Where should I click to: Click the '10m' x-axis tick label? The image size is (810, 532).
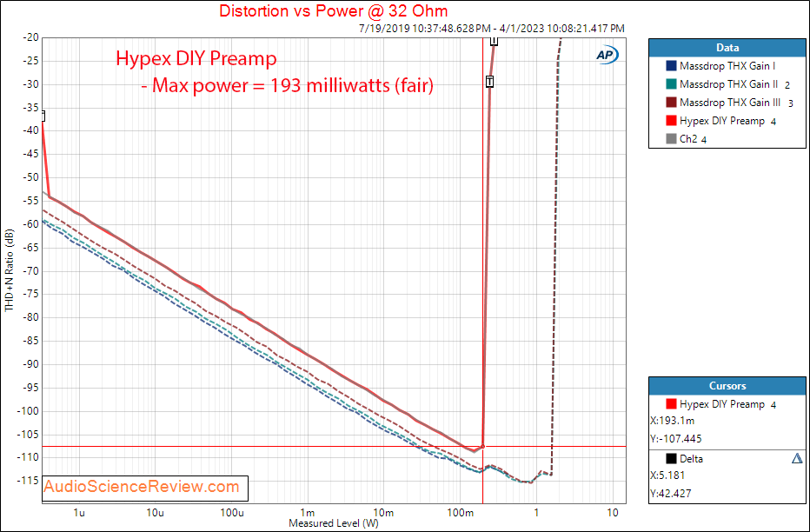point(383,513)
